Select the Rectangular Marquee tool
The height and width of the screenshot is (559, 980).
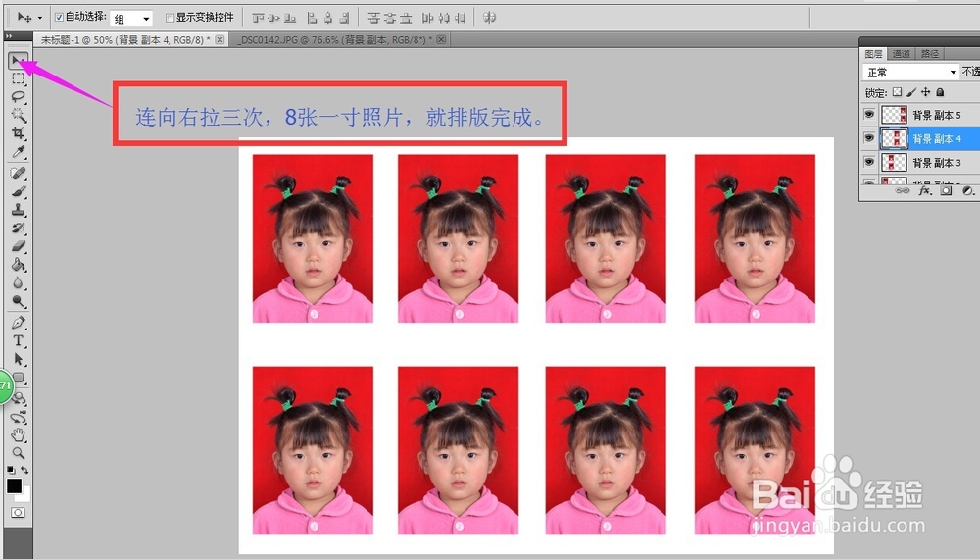point(18,78)
